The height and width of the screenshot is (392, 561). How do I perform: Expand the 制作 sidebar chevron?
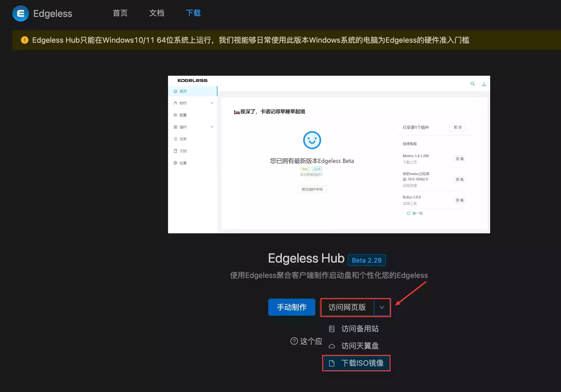tap(212, 103)
